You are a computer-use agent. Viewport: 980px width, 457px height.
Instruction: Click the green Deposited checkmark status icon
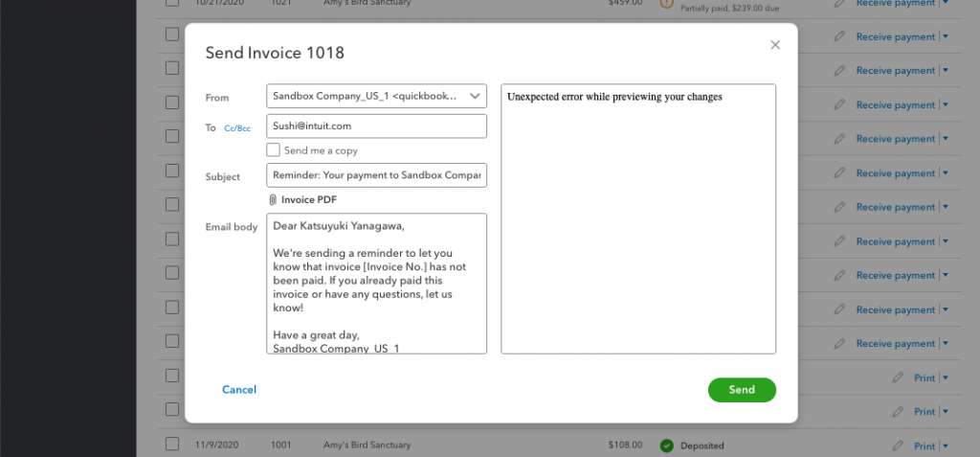point(667,446)
